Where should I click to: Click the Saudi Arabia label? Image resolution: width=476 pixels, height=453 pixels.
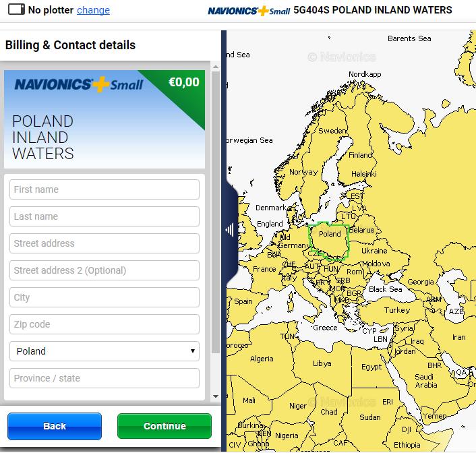point(426,381)
